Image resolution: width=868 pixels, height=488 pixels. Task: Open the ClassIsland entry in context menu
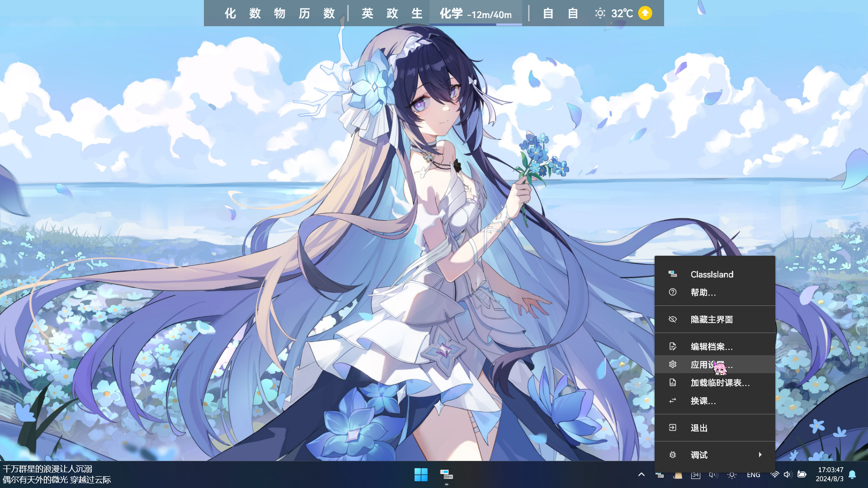(x=712, y=274)
